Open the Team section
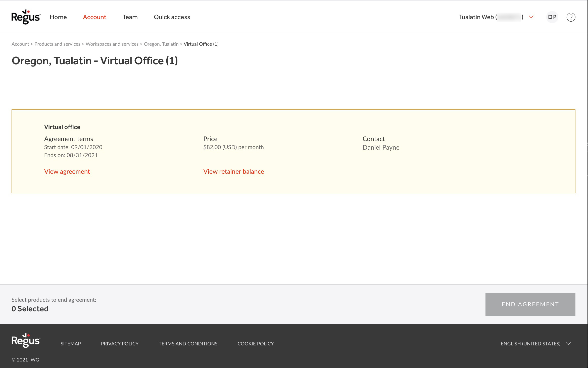 pos(130,17)
